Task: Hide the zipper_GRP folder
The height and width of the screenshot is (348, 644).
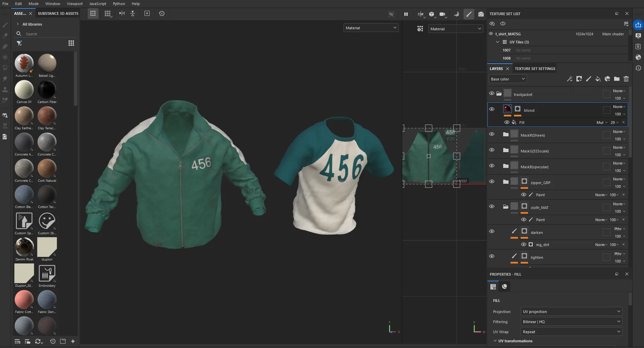Action: click(x=492, y=182)
